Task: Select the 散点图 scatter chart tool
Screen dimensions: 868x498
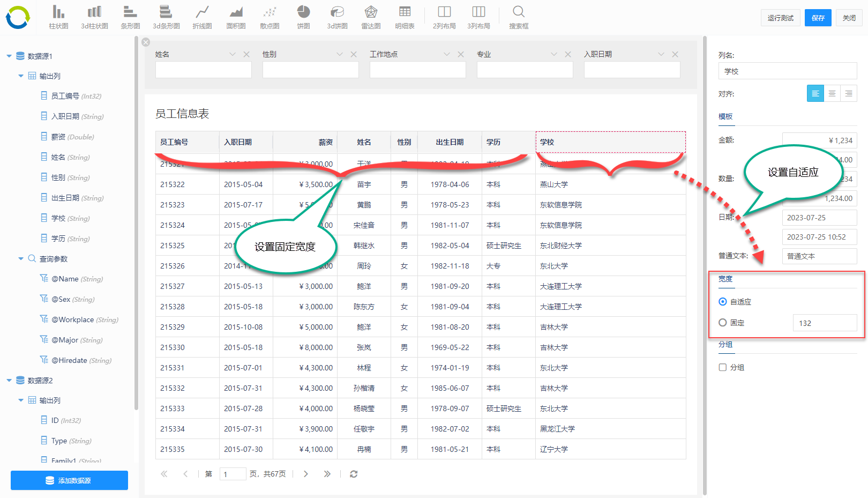Action: [270, 17]
